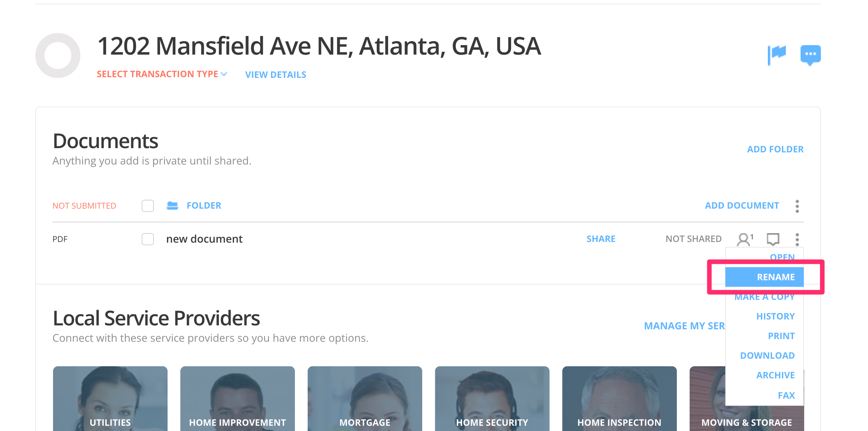The image size is (868, 431).
Task: Click the gray transaction status circle
Action: [x=58, y=56]
